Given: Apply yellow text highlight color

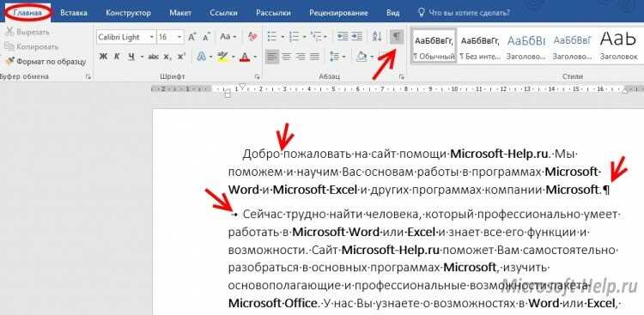Looking at the screenshot, I should coord(222,57).
